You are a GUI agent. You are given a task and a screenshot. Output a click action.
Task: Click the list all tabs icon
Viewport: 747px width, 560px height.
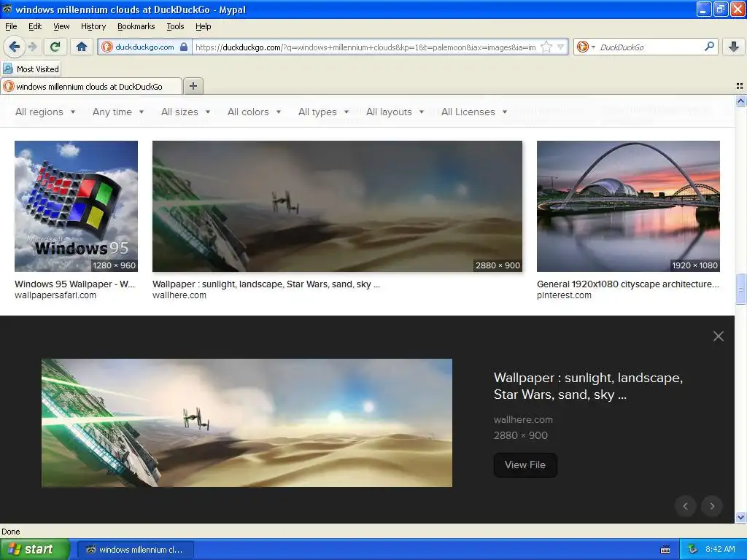[740, 86]
